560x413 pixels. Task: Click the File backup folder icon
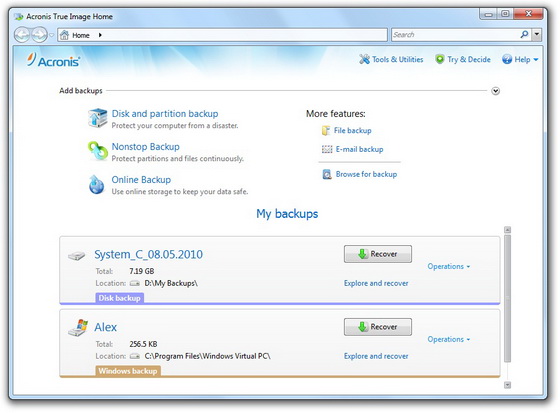[x=326, y=130]
